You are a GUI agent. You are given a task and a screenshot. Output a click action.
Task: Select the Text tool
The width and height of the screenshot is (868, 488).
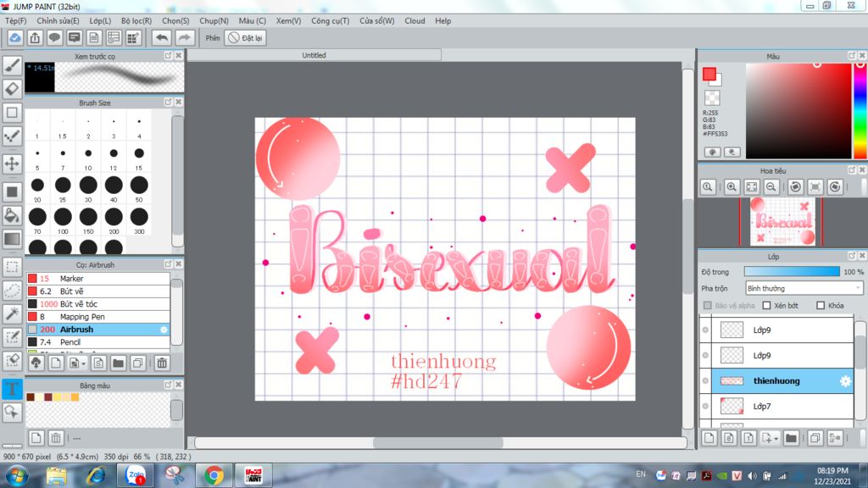pos(12,388)
